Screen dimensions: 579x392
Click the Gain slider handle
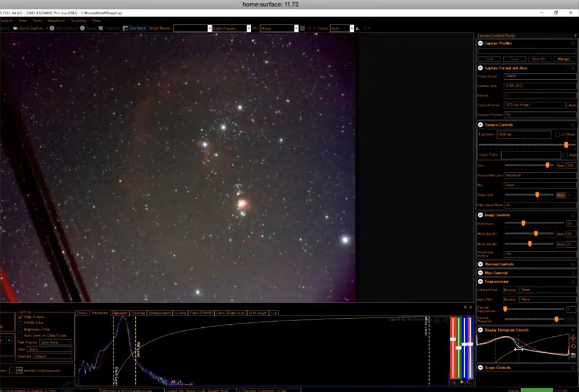tap(547, 165)
